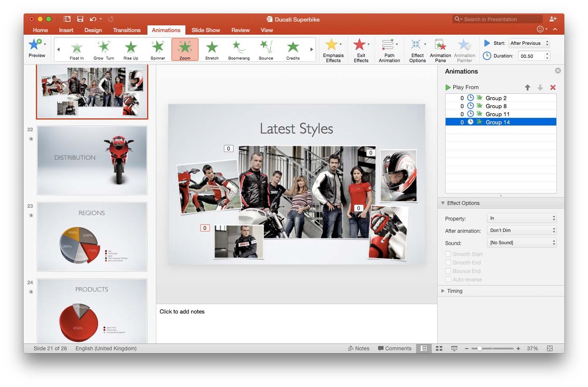Enable the Bounce End checkbox
Image resolution: width=588 pixels, height=387 pixels.
(x=448, y=271)
